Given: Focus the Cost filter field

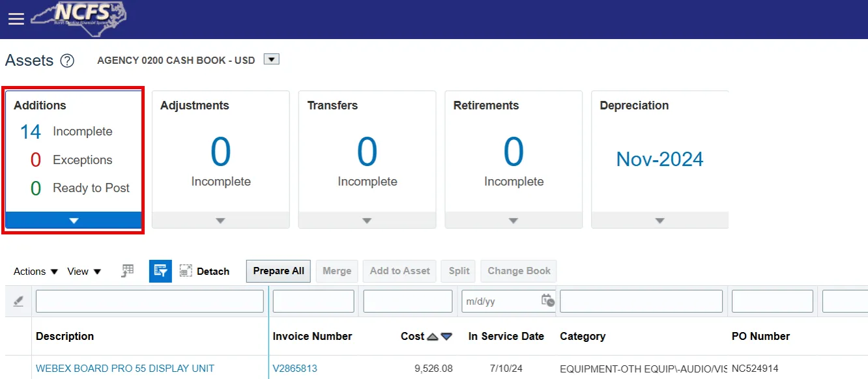Looking at the screenshot, I should coord(408,302).
